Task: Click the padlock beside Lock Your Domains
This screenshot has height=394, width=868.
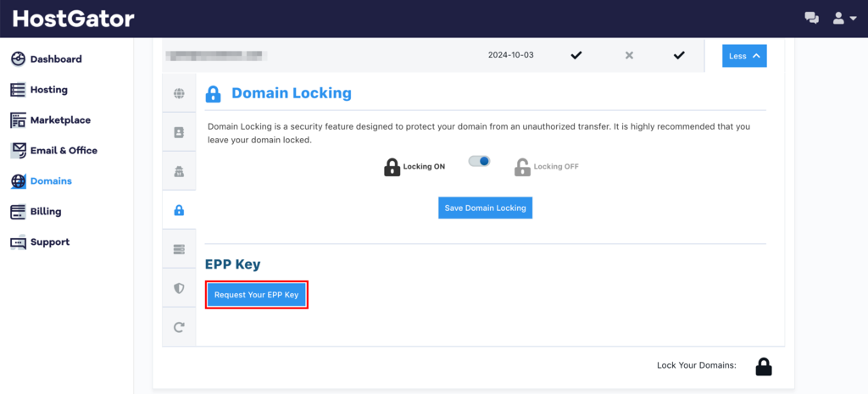Action: pyautogui.click(x=764, y=367)
